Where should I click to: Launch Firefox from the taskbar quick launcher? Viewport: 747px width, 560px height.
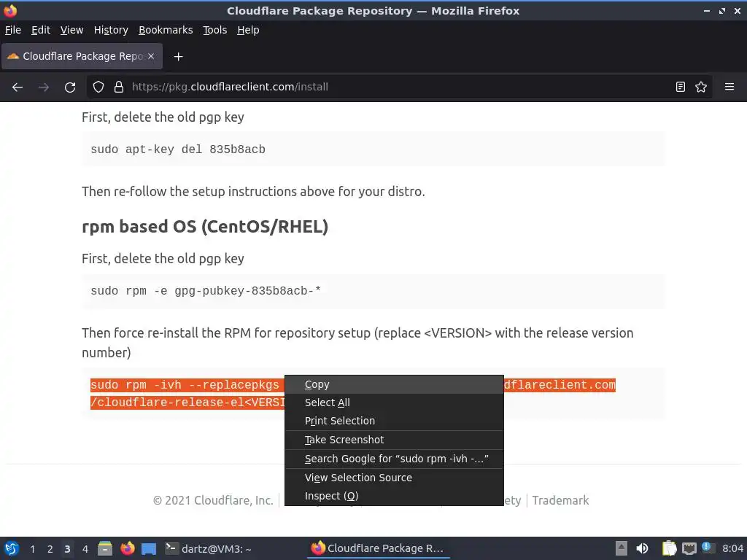tap(127, 548)
